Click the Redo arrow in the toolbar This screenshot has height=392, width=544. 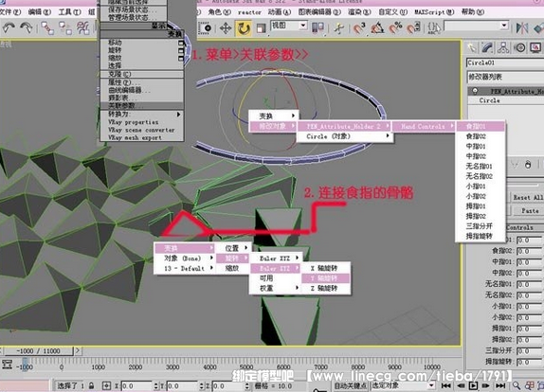point(27,28)
